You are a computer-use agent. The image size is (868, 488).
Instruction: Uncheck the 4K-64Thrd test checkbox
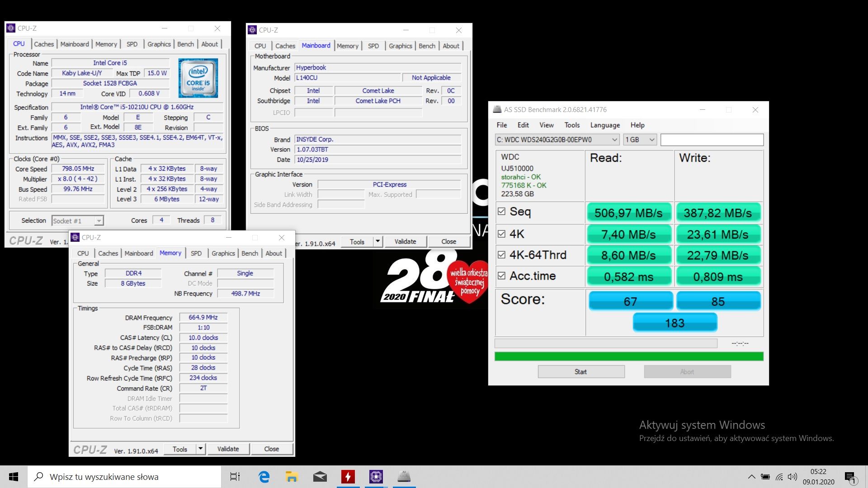pos(501,255)
